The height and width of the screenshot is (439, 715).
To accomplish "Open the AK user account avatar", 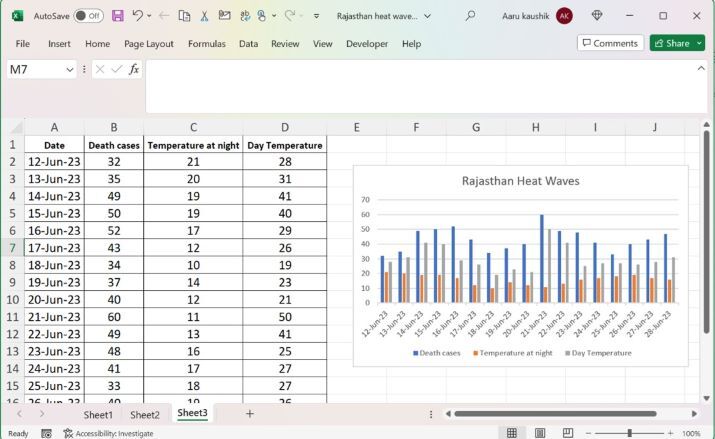I will click(x=564, y=16).
